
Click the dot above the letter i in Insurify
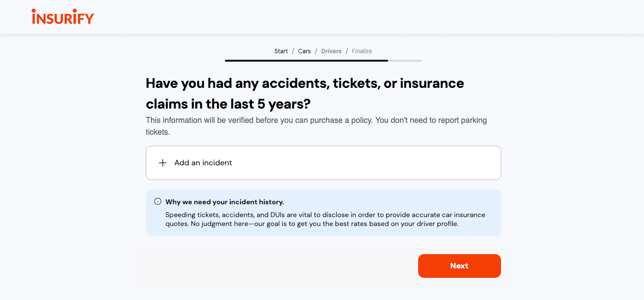[34, 11]
